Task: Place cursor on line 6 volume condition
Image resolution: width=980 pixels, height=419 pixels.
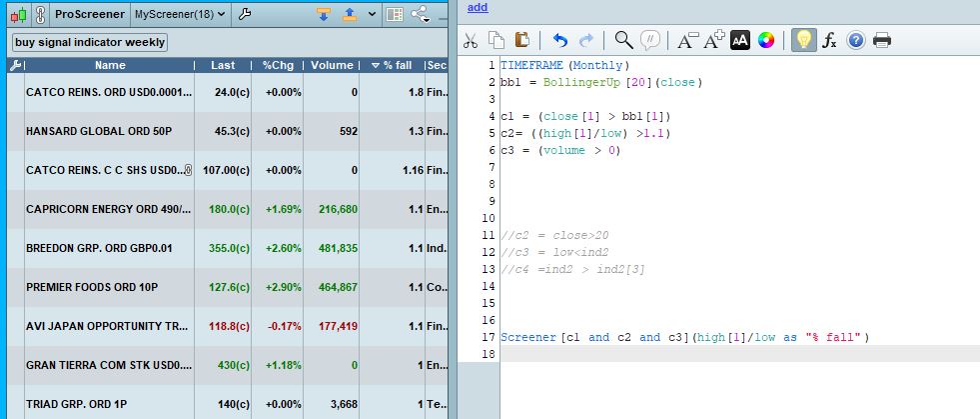Action: tap(560, 150)
